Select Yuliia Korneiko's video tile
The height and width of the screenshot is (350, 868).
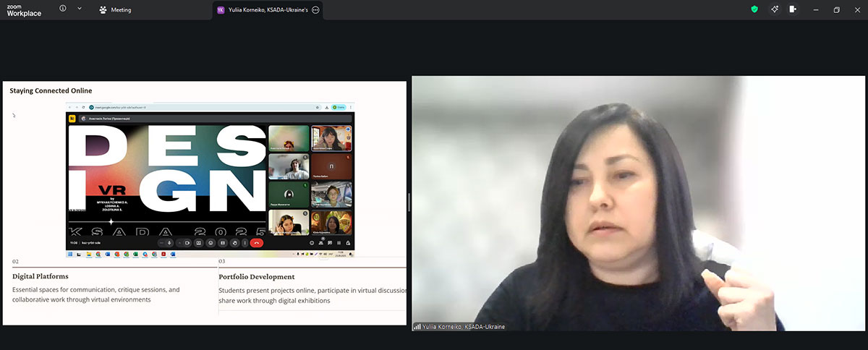pyautogui.click(x=638, y=202)
